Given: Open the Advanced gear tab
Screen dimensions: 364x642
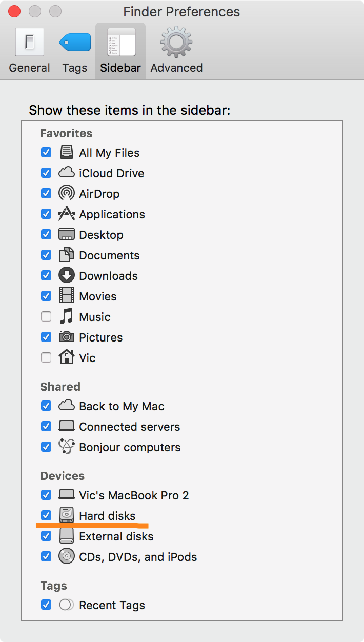Looking at the screenshot, I should (176, 50).
